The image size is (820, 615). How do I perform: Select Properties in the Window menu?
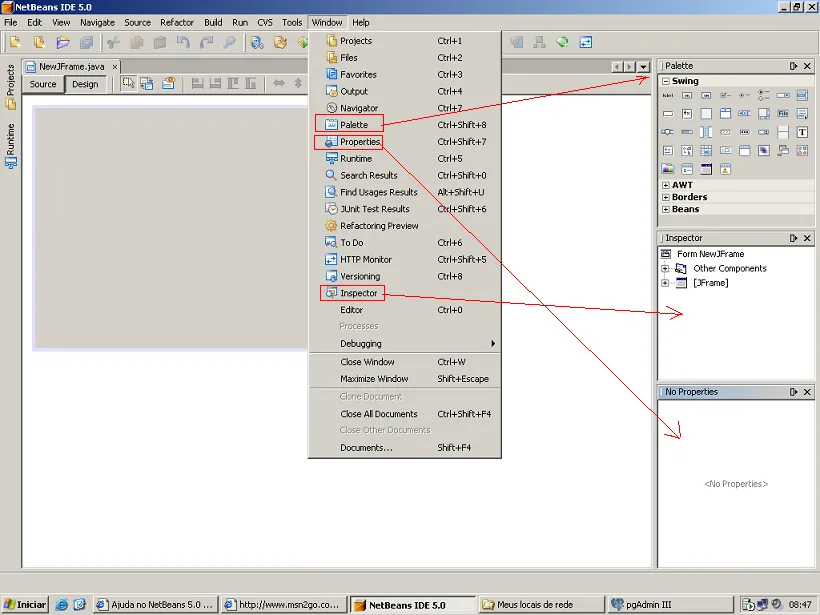click(x=360, y=142)
